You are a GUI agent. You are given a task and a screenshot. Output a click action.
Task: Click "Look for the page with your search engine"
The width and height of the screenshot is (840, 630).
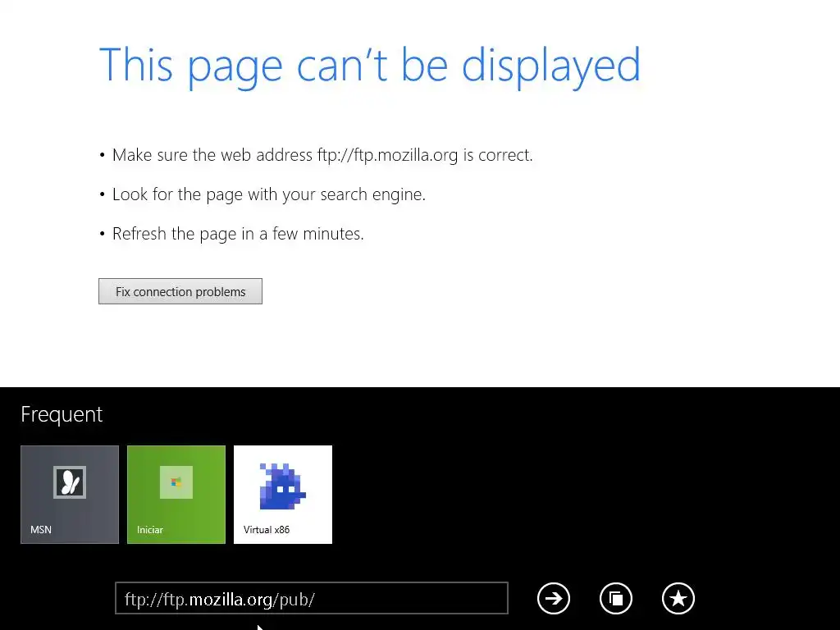tap(269, 194)
